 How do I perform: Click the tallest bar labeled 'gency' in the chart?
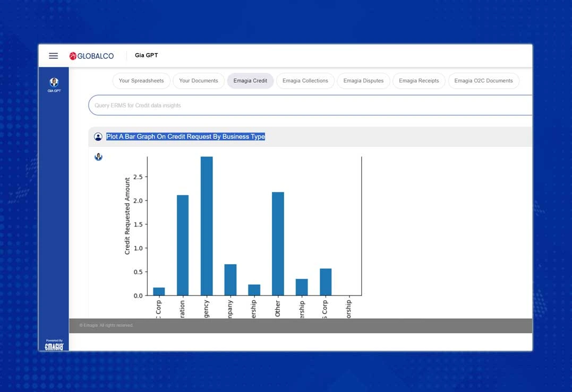click(x=207, y=226)
